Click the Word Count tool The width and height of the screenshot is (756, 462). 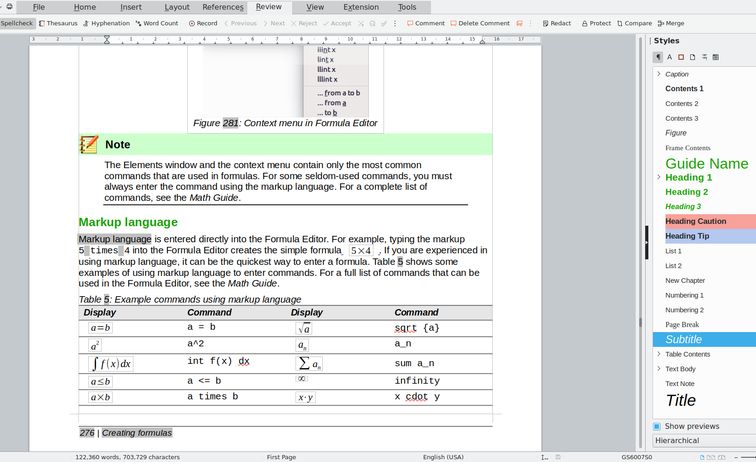pos(156,23)
